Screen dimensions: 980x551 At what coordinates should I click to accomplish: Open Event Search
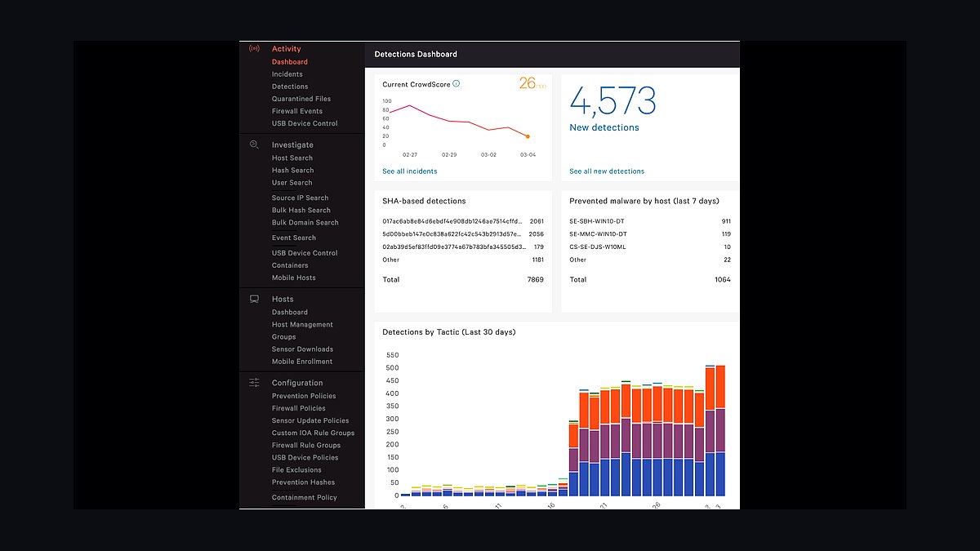(294, 238)
